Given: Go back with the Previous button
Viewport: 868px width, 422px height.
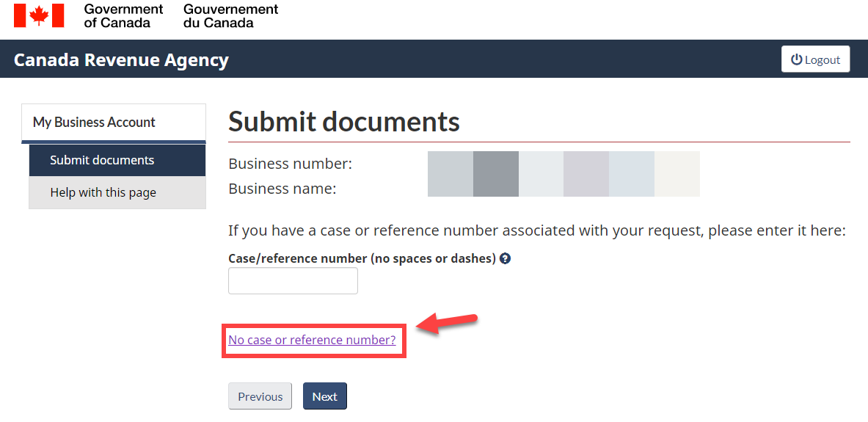Looking at the screenshot, I should coord(260,396).
